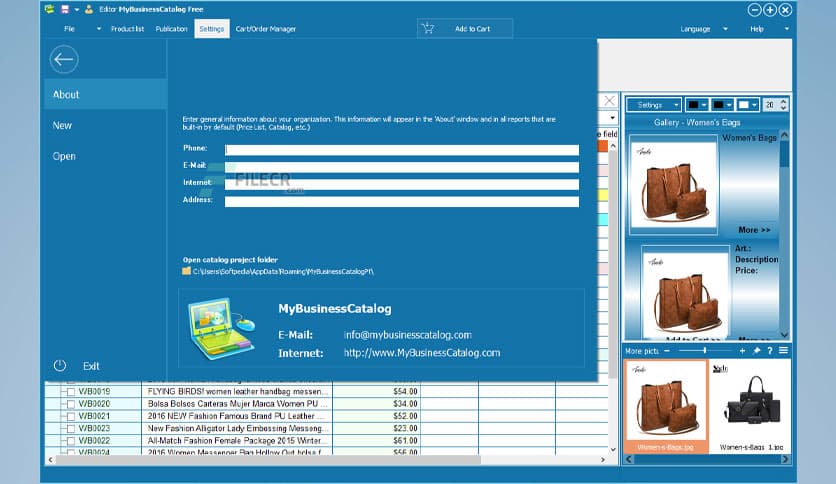Click the back arrow circle icon

(64, 59)
